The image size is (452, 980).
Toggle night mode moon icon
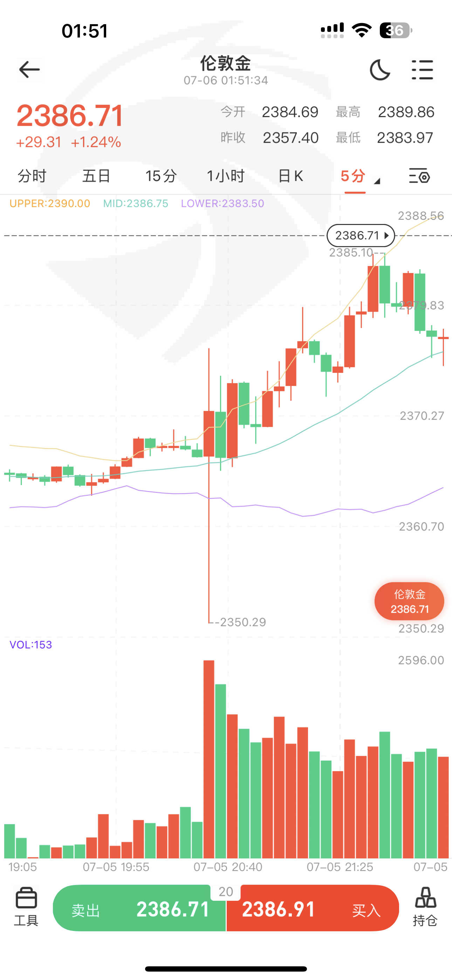(x=380, y=70)
